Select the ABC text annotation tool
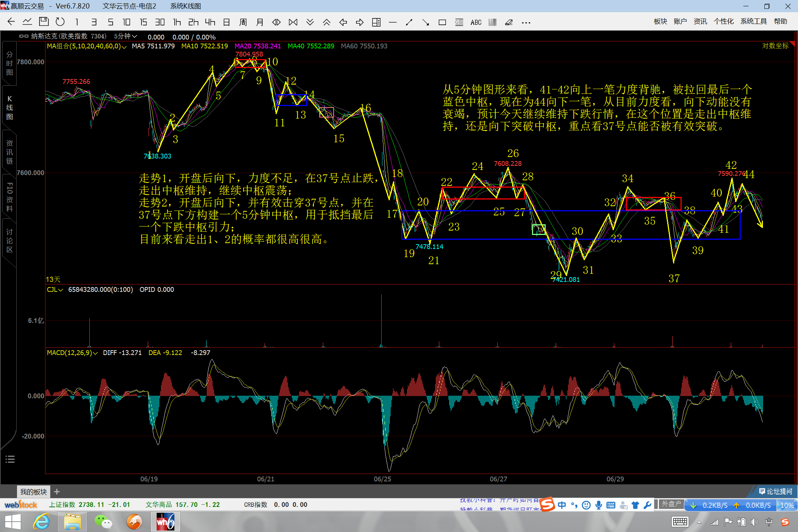Screen dimensions: 798x532 tap(476, 23)
